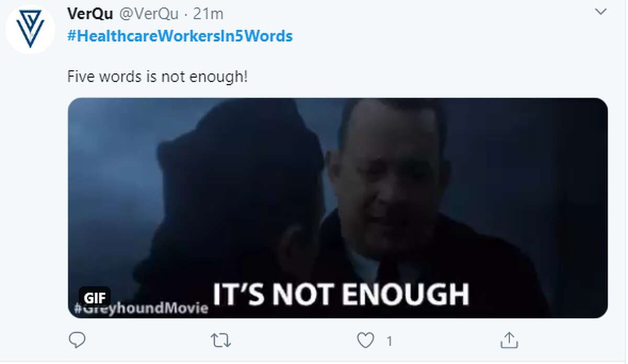Click the GIF badge on the media
This screenshot has height=364, width=628.
point(95,298)
